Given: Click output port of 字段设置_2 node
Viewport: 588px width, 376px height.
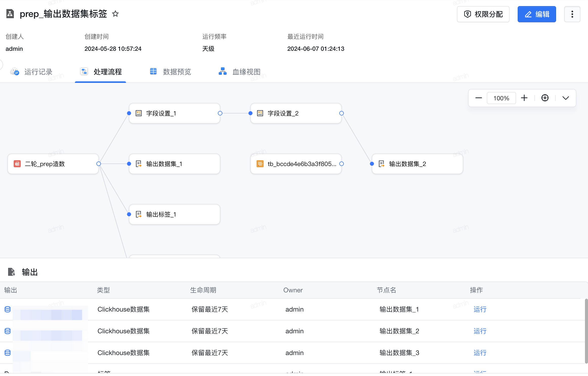Looking at the screenshot, I should pos(342,113).
